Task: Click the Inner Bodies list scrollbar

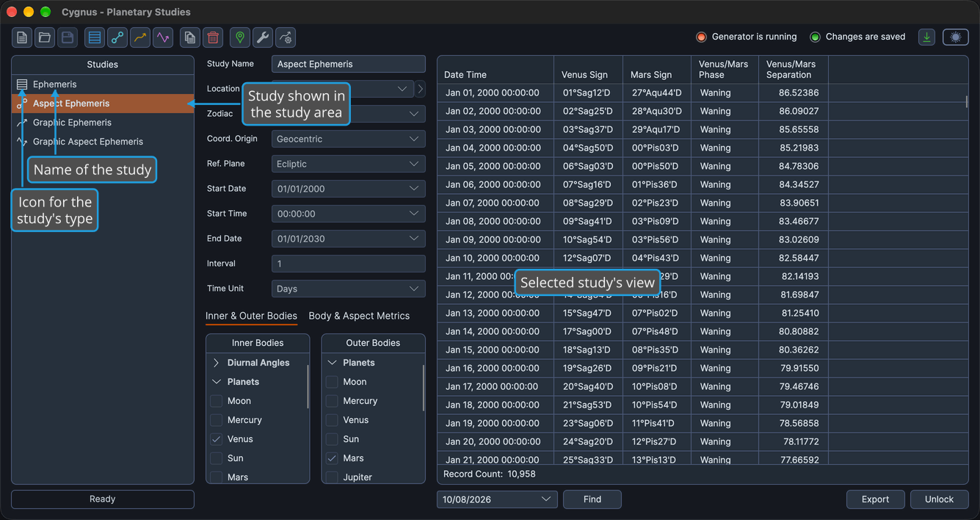Action: click(x=308, y=386)
